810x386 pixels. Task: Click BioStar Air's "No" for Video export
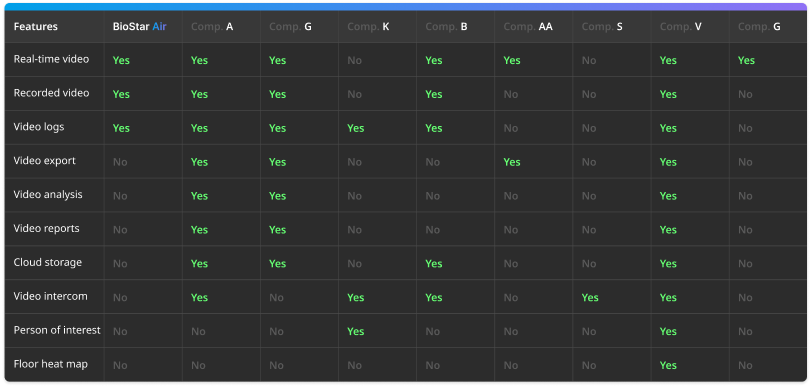120,162
